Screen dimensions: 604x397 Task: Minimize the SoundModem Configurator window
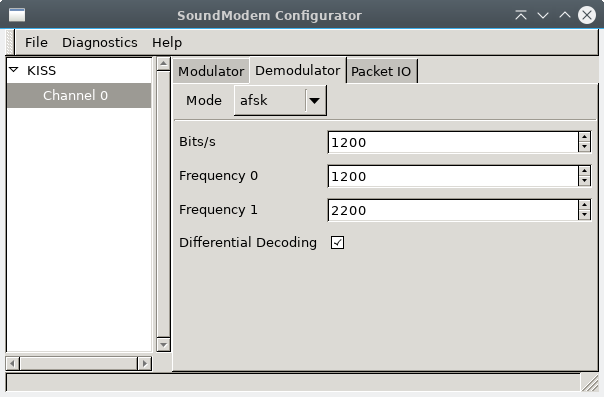coord(543,15)
